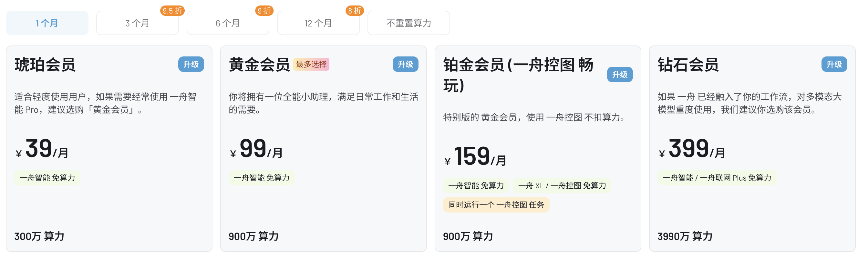The height and width of the screenshot is (258, 868).
Task: Click 升级 for 铂金会员 plan
Action: [x=620, y=75]
